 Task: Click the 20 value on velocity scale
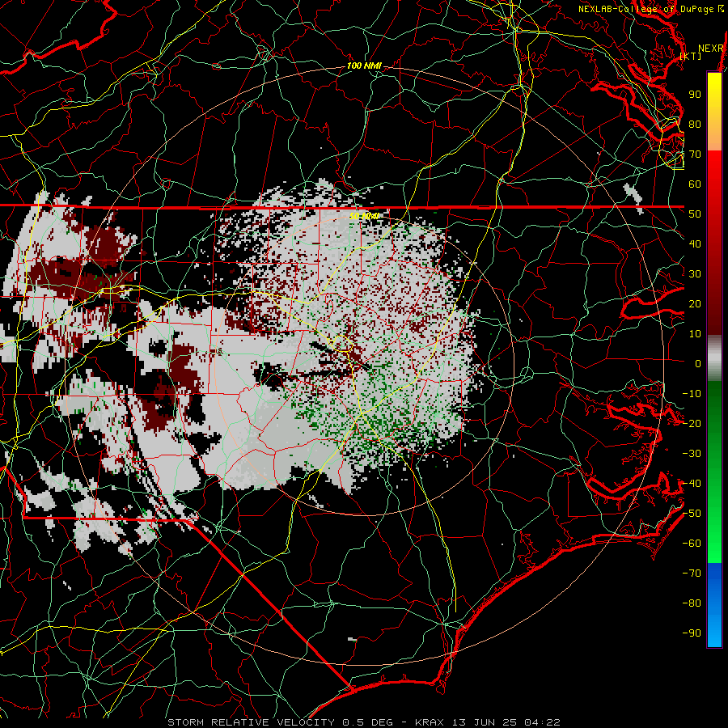click(695, 304)
